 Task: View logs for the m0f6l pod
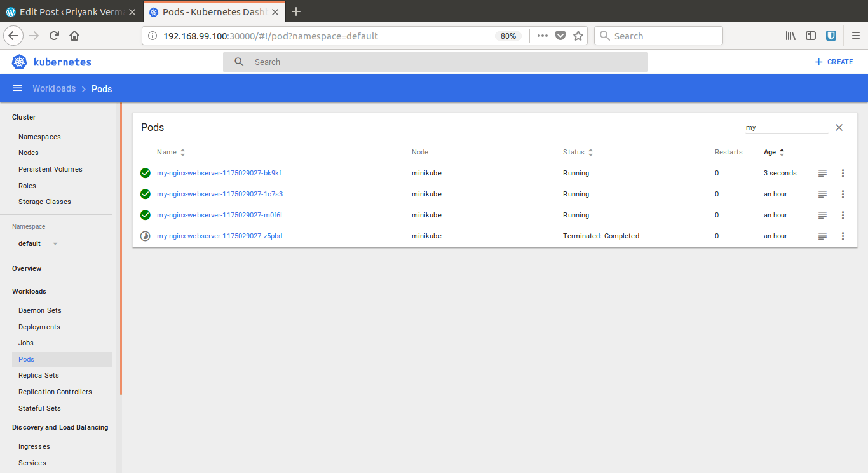822,215
